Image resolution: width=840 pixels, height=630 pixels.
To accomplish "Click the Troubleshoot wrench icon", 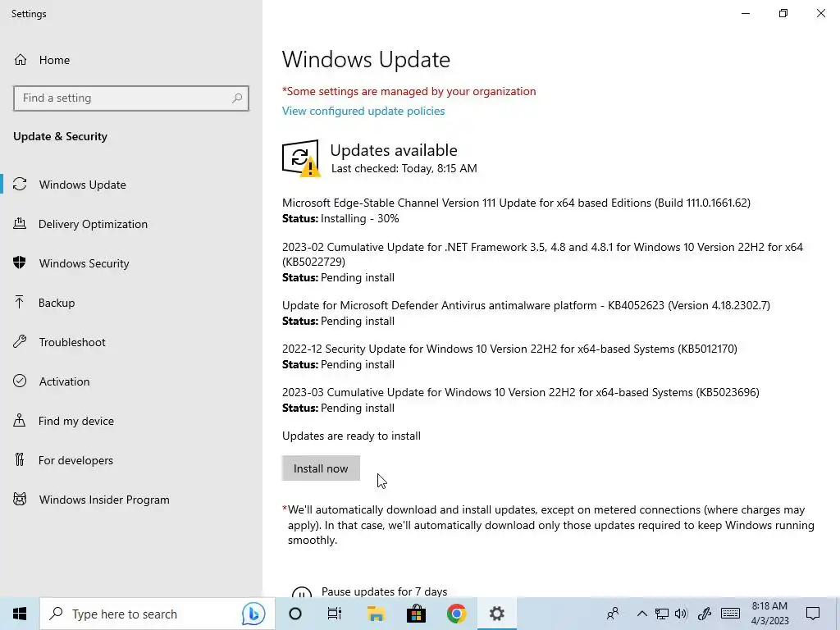I will (x=20, y=342).
